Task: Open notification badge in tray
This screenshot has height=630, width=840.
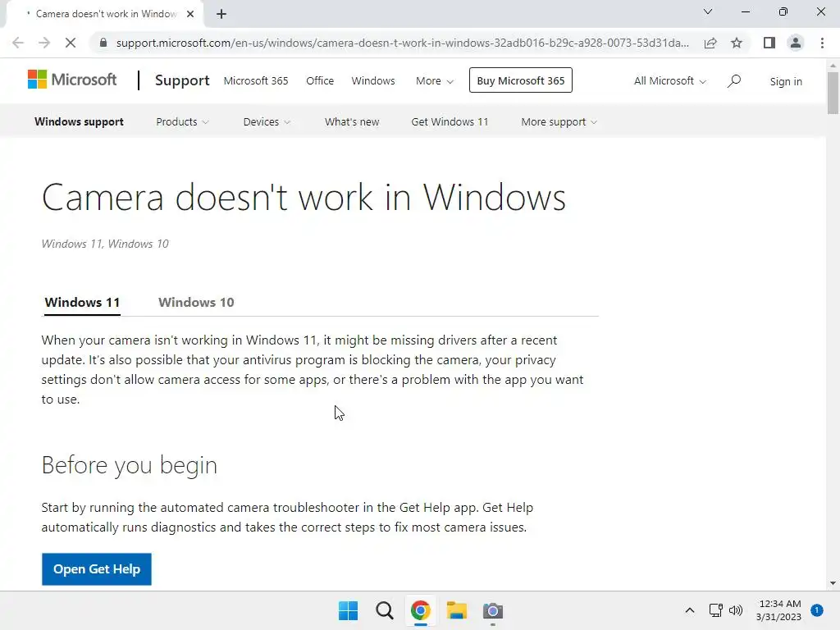Action: click(816, 610)
